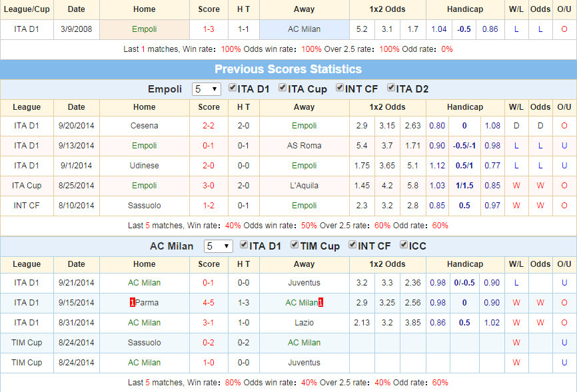Open Sassuolo in the INT CF 8/10/2014 row

click(144, 205)
